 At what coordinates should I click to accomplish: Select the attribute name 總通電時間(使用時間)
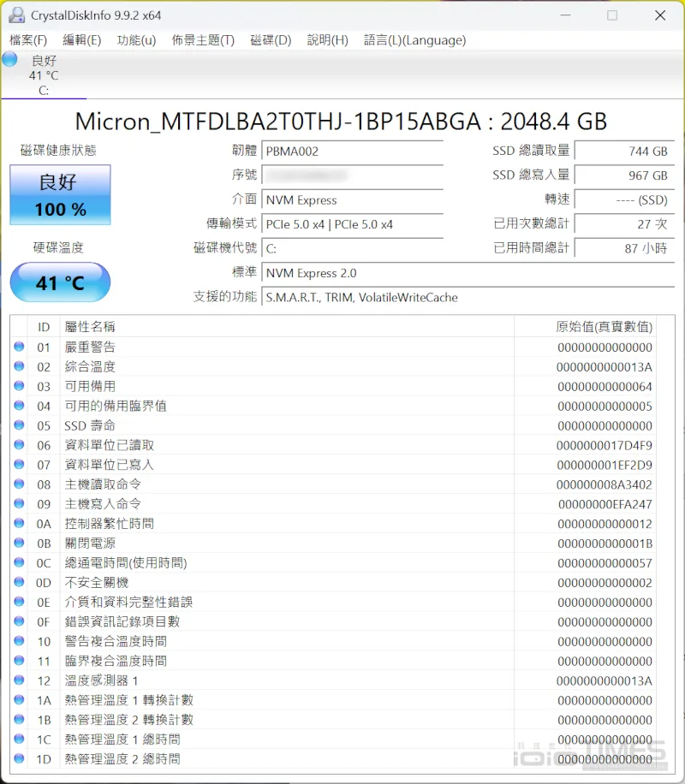coord(126,563)
